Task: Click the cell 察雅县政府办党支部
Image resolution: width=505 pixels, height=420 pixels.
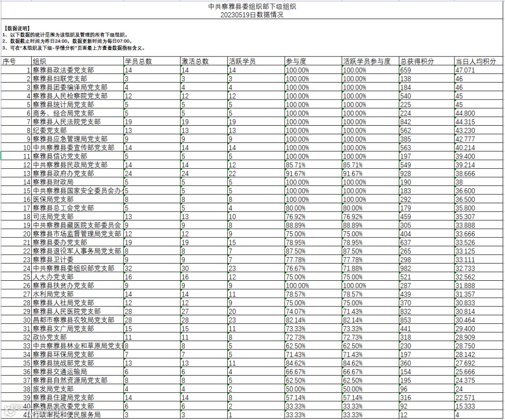Action: [x=78, y=173]
